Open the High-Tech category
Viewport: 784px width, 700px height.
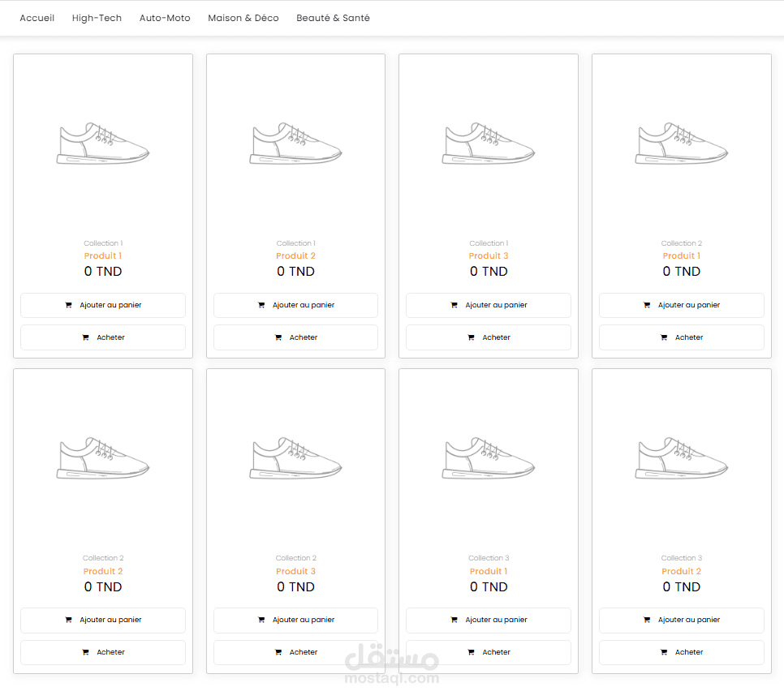pos(97,18)
